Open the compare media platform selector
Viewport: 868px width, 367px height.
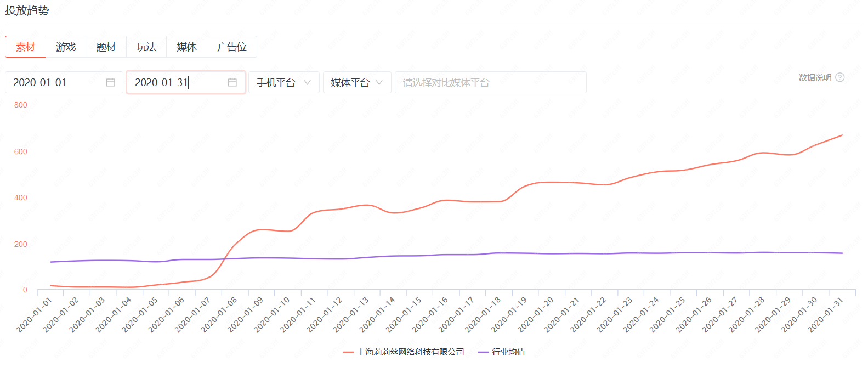(x=490, y=82)
